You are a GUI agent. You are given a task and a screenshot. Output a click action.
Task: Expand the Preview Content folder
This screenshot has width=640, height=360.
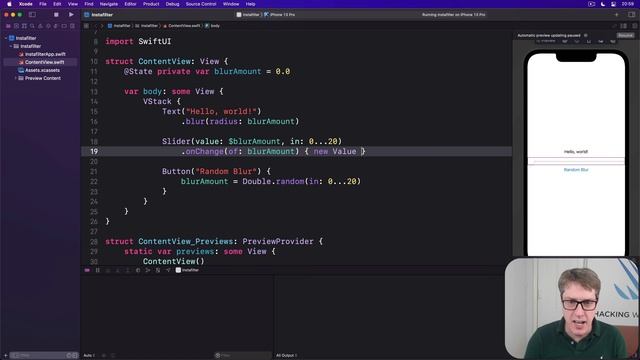16,78
